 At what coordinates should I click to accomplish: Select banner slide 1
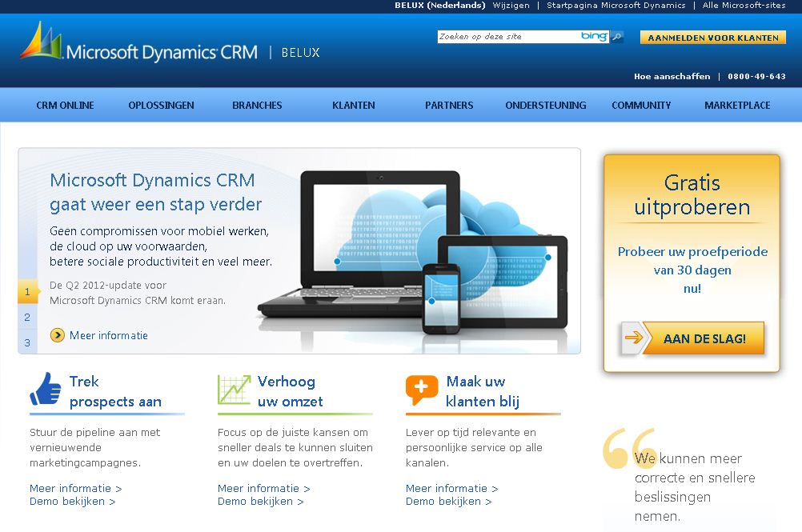tap(28, 292)
